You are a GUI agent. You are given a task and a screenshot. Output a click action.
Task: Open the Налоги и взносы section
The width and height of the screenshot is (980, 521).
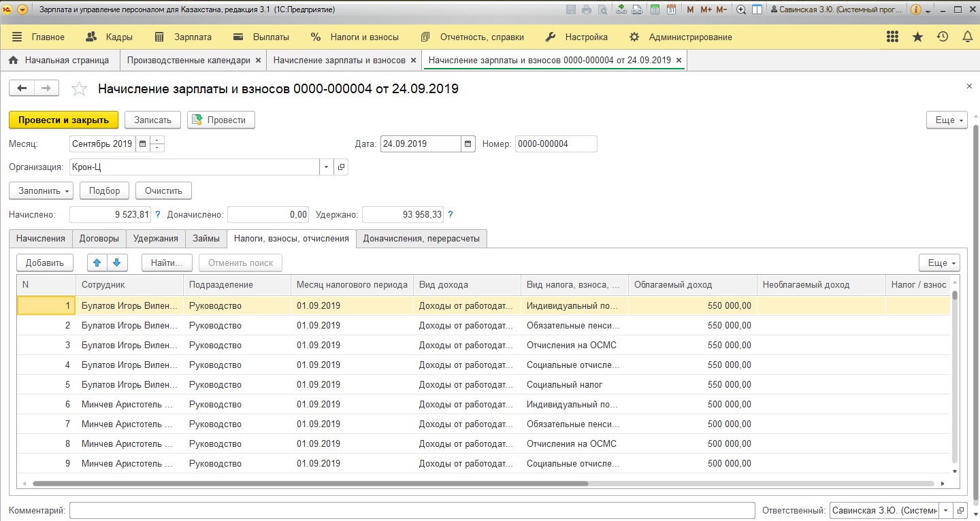pos(355,37)
